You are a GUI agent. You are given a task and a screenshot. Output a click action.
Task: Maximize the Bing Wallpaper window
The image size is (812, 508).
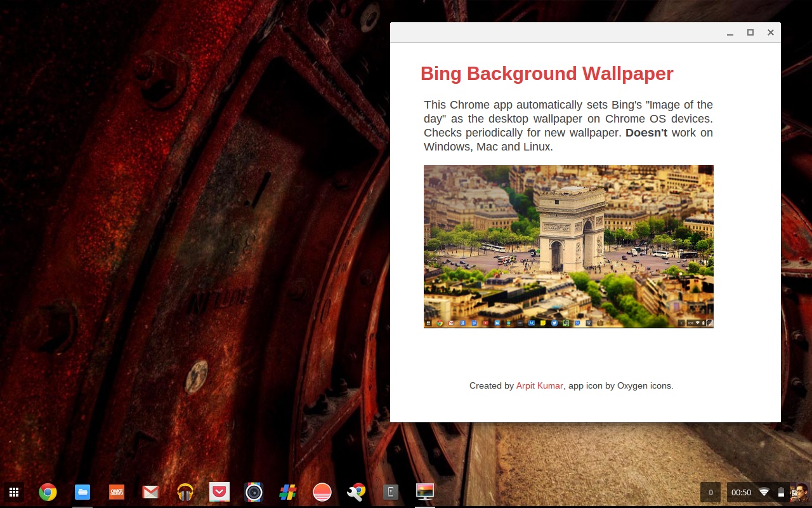tap(750, 32)
